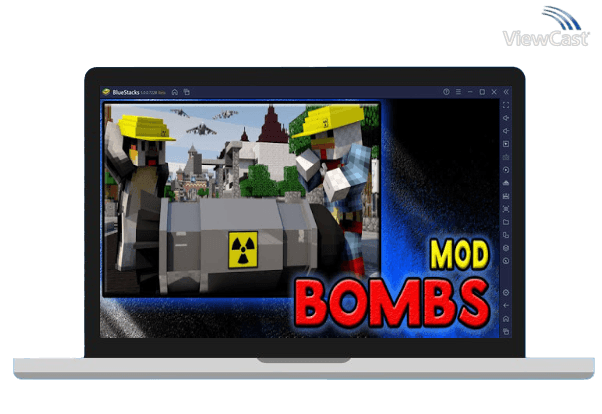Open the BlueStacks home screen icon in title bar
The width and height of the screenshot is (602, 414).
[x=175, y=92]
